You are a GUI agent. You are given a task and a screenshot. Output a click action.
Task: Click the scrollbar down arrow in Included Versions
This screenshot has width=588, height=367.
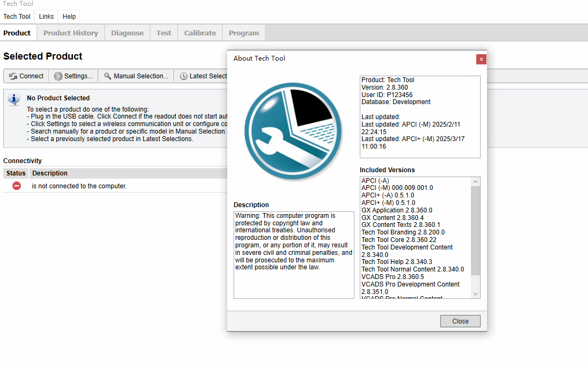(475, 293)
